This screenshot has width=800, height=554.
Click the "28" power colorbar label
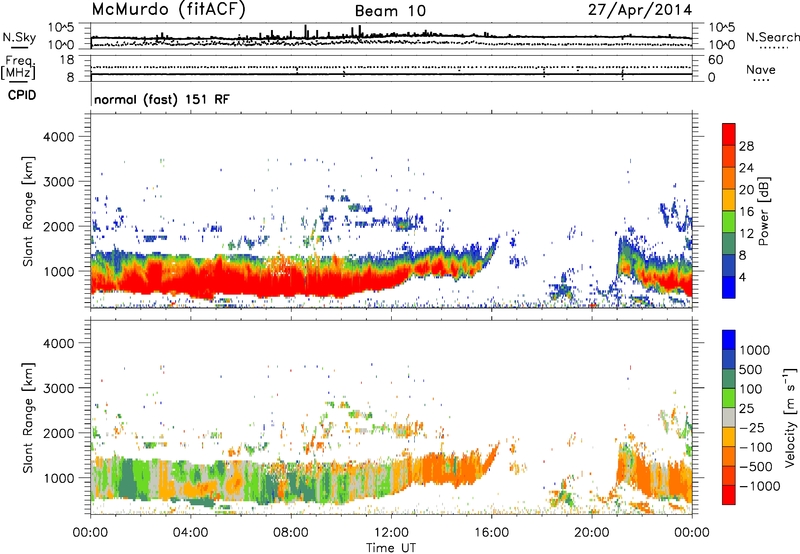tap(746, 146)
